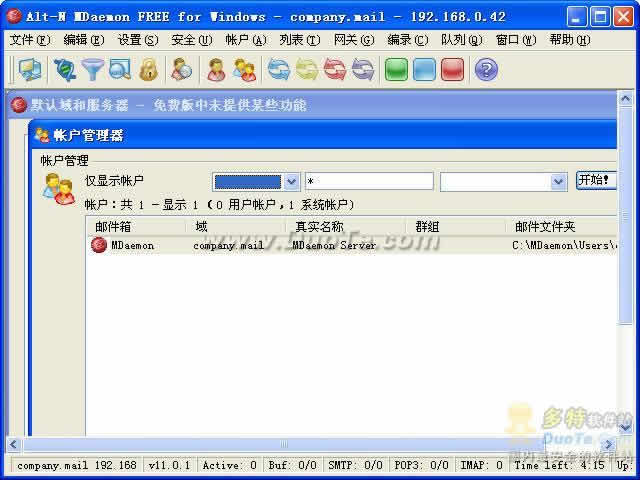Click the MDaemon Server real name cell
This screenshot has width=640, height=480.
[x=334, y=245]
